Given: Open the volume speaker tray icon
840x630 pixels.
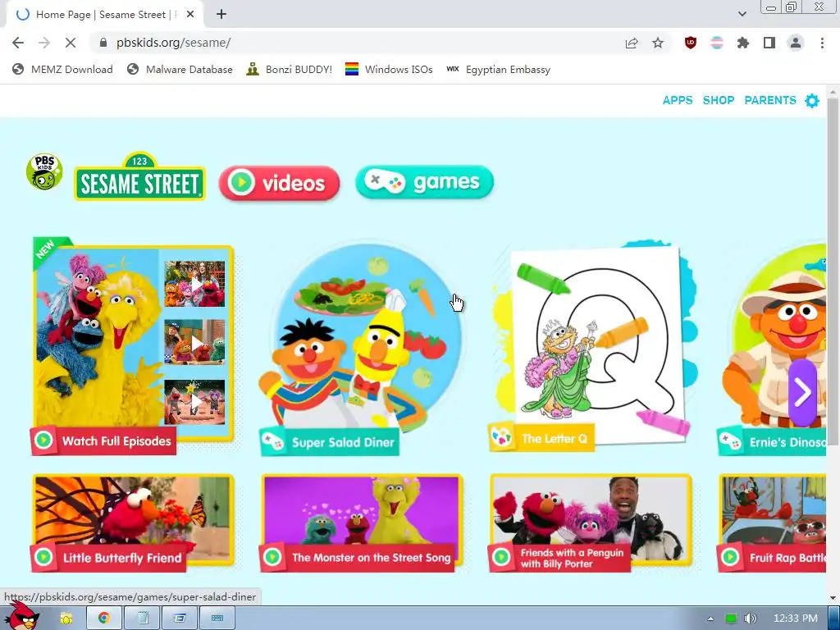Looking at the screenshot, I should (751, 619).
